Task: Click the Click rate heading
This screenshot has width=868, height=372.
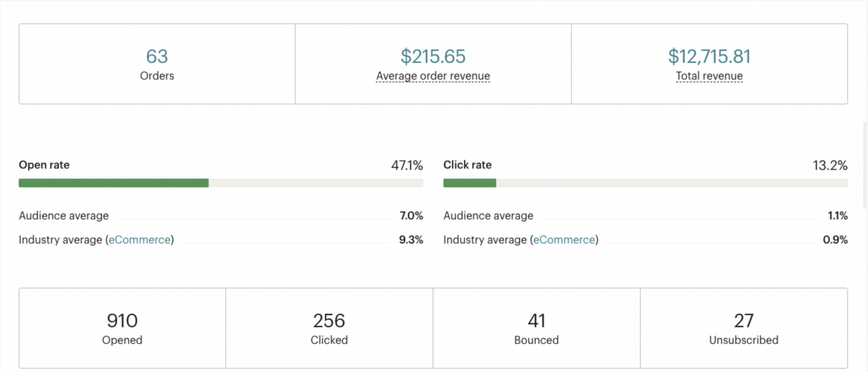Action: [467, 165]
